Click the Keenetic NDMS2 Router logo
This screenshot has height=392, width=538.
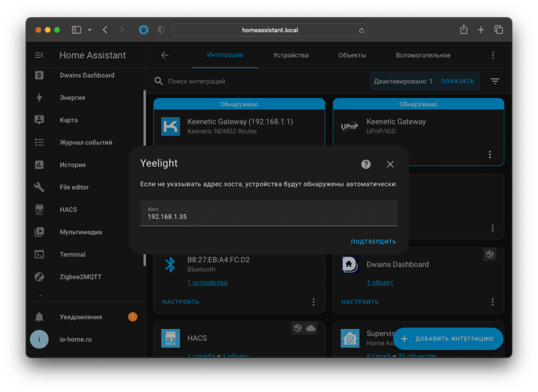pyautogui.click(x=171, y=126)
